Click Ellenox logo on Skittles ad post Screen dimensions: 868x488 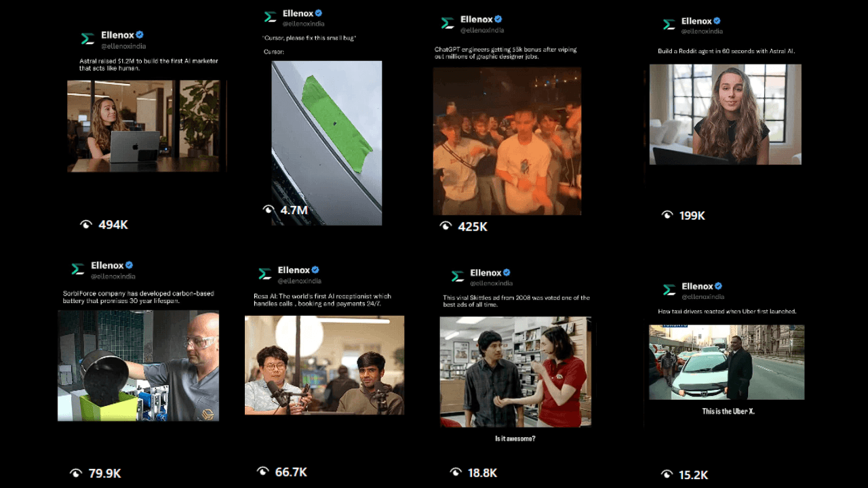click(458, 276)
